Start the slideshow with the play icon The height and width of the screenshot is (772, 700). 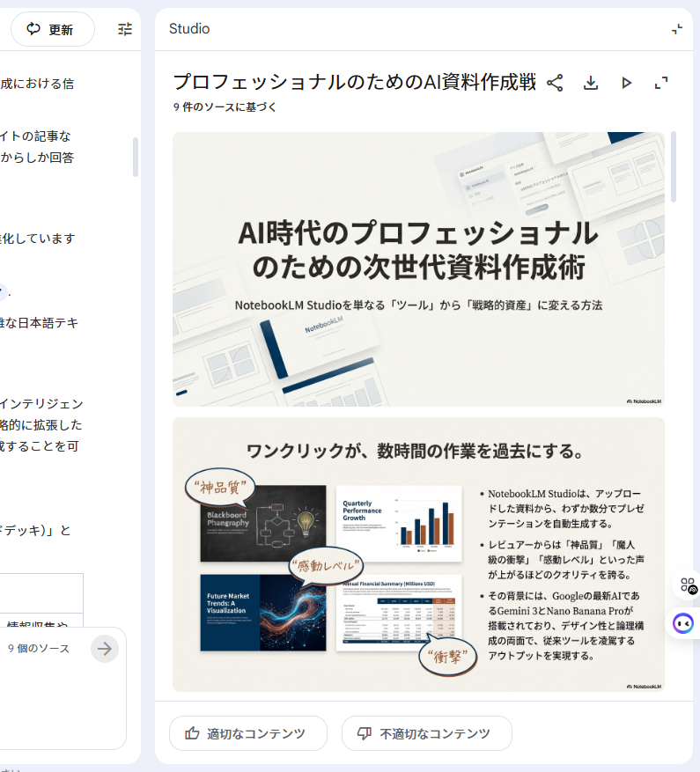[x=626, y=83]
